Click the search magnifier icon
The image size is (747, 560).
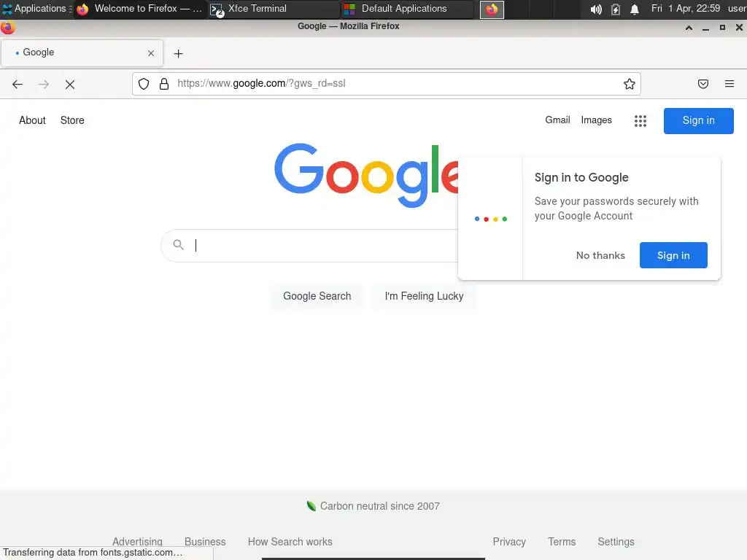(x=178, y=245)
